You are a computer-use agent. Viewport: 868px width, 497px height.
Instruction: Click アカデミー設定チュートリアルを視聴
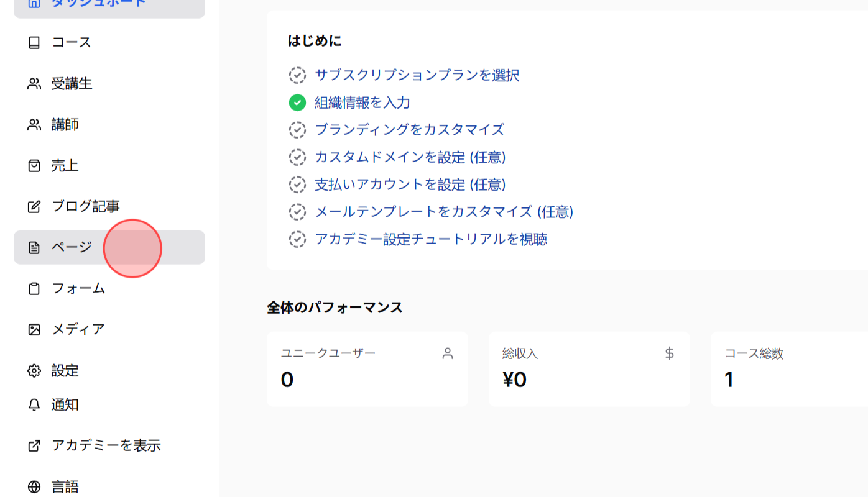click(432, 239)
